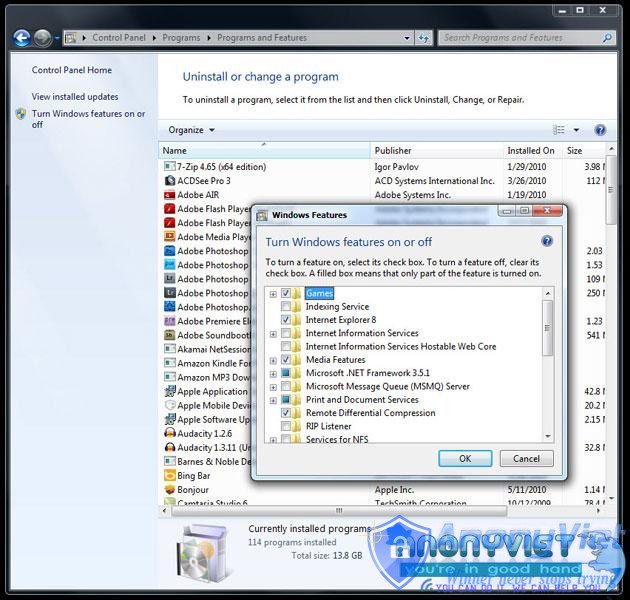Uncheck the Games checkbox
The height and width of the screenshot is (600, 630).
pos(286,293)
